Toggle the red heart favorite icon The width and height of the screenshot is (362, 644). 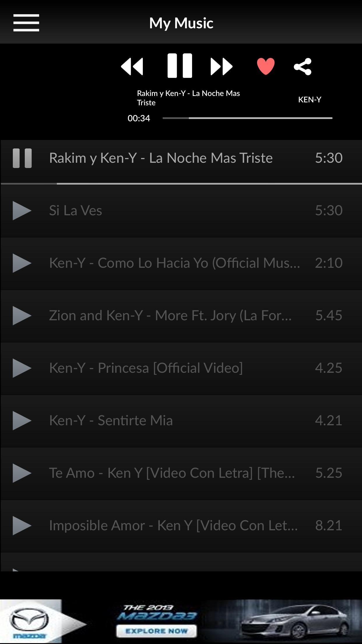[266, 66]
